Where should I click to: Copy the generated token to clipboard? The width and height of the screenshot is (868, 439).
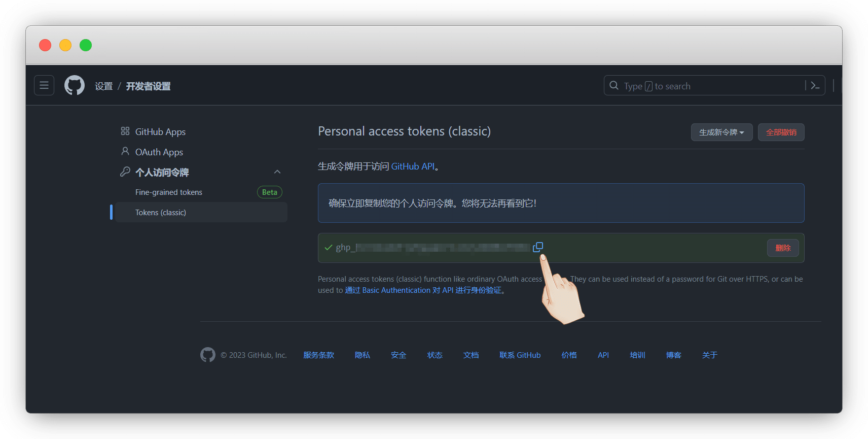(x=538, y=247)
